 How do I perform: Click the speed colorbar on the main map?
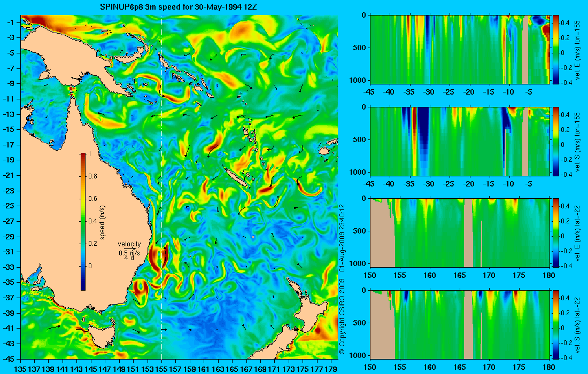tap(83, 222)
